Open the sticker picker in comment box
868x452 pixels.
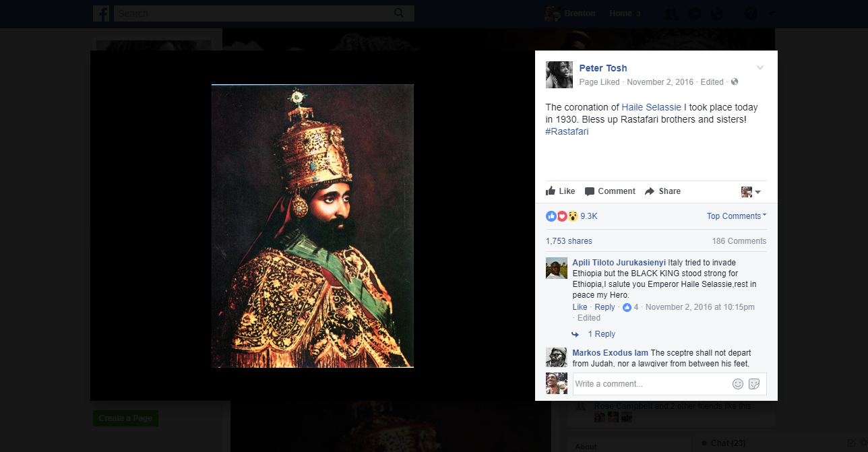(754, 384)
